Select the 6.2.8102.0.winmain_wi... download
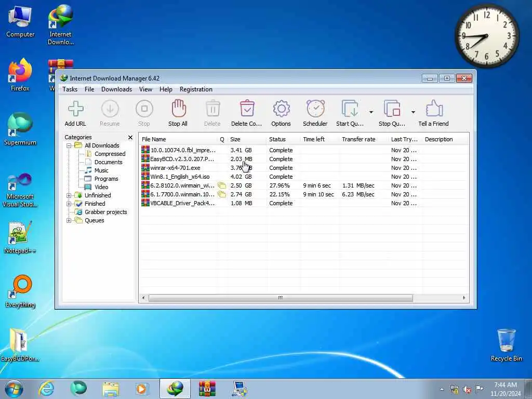 click(303, 185)
